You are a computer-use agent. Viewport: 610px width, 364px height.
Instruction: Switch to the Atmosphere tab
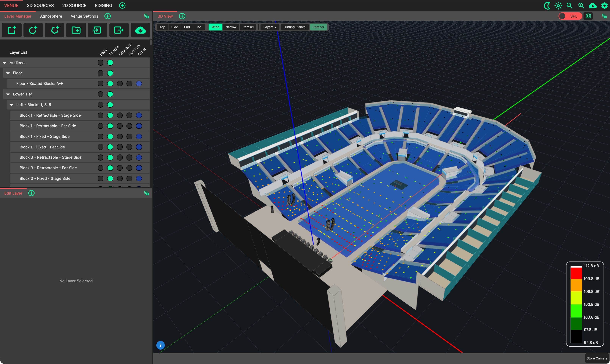pyautogui.click(x=51, y=16)
